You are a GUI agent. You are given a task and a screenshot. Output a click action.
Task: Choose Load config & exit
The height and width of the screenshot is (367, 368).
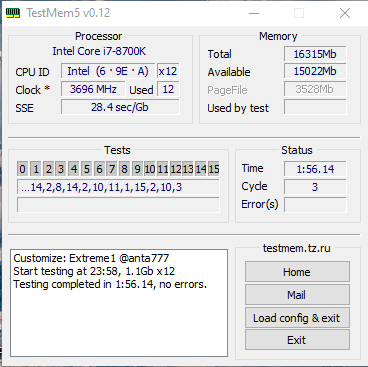[x=297, y=317]
